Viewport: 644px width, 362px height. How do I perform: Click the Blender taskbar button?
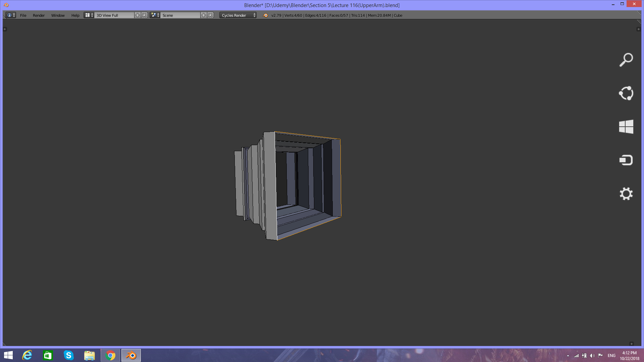(x=131, y=355)
